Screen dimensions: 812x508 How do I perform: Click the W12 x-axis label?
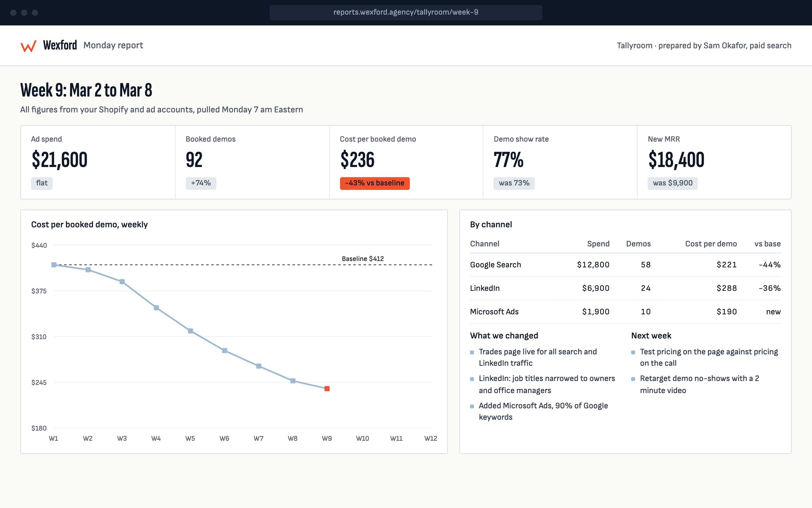coord(430,439)
